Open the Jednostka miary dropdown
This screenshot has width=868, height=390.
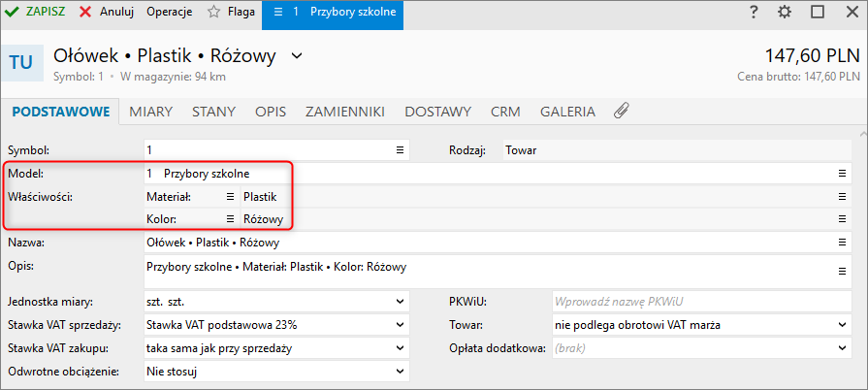[401, 301]
